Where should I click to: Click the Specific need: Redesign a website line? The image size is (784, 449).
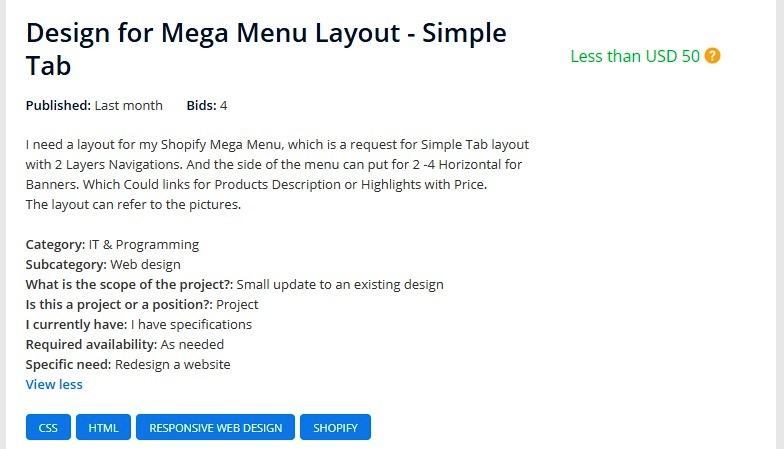point(128,364)
